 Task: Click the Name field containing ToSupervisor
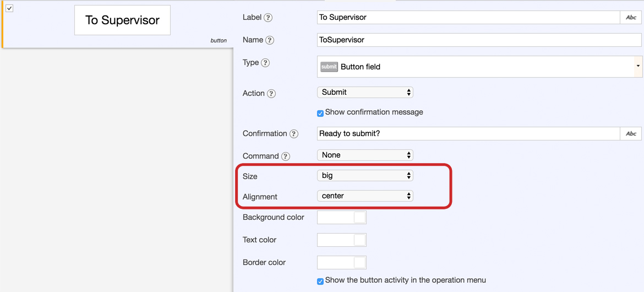pos(479,40)
